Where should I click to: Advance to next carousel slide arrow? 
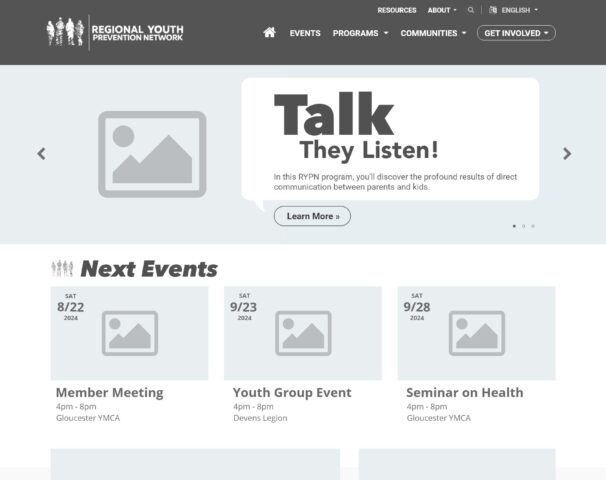tap(567, 154)
